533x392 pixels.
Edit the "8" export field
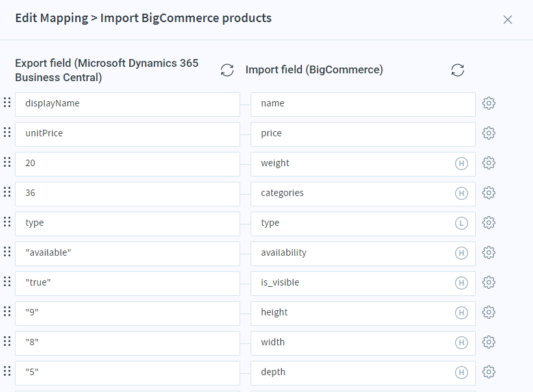point(127,343)
